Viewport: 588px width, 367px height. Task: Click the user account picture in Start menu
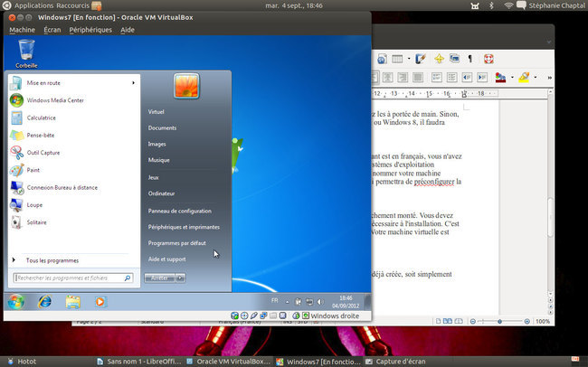[186, 86]
